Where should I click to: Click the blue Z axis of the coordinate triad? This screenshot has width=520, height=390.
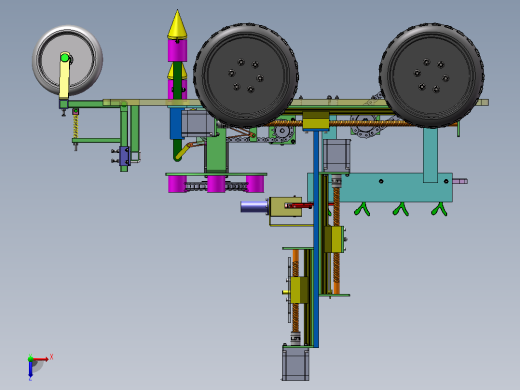coord(30,369)
